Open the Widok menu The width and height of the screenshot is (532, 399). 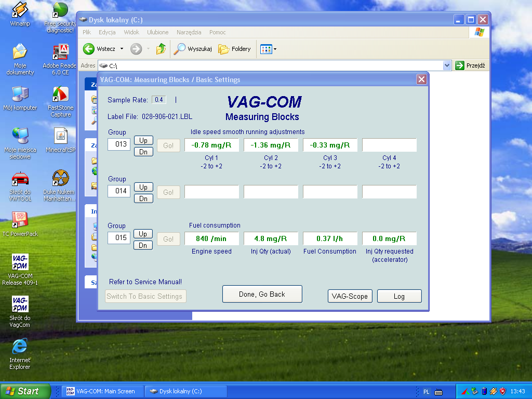131,32
